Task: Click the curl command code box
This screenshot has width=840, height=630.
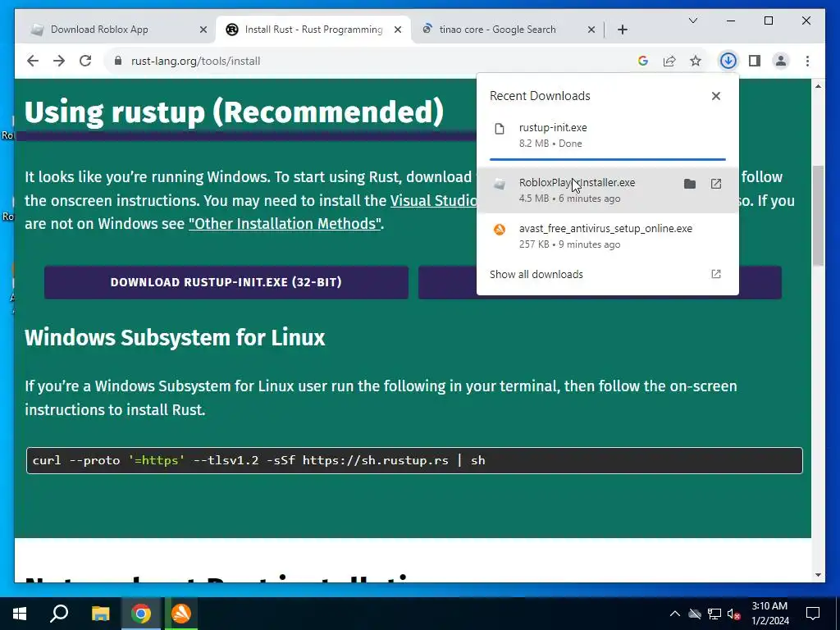Action: 414,461
